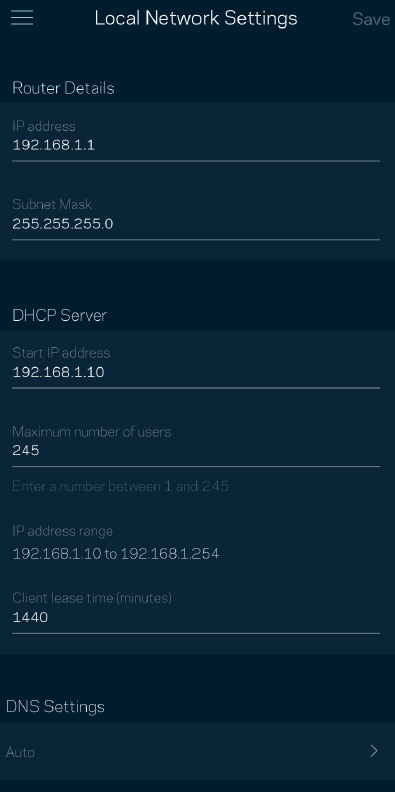Screen dimensions: 395x792
Task: Select the DNS Settings section header
Action: pyautogui.click(x=55, y=706)
